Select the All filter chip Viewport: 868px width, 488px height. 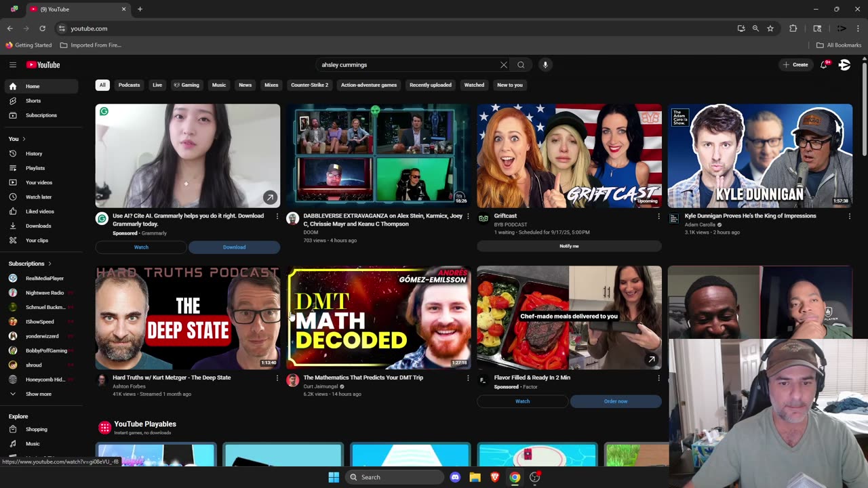tap(102, 85)
